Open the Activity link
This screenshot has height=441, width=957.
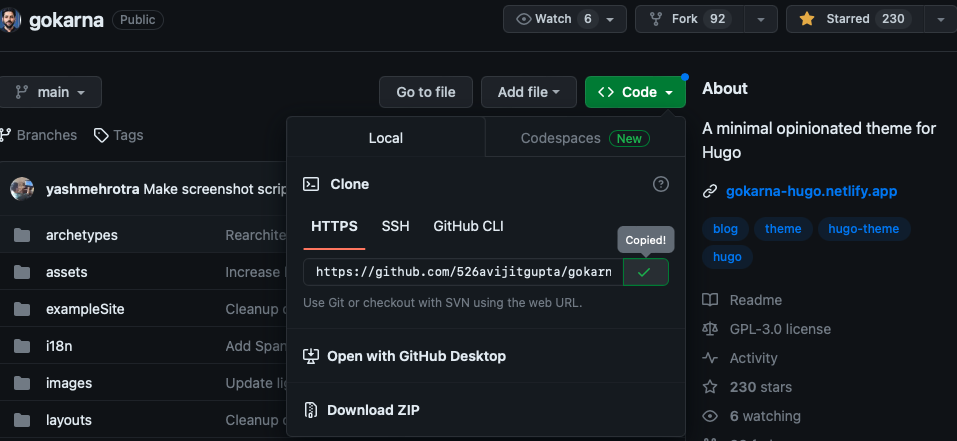click(x=753, y=358)
